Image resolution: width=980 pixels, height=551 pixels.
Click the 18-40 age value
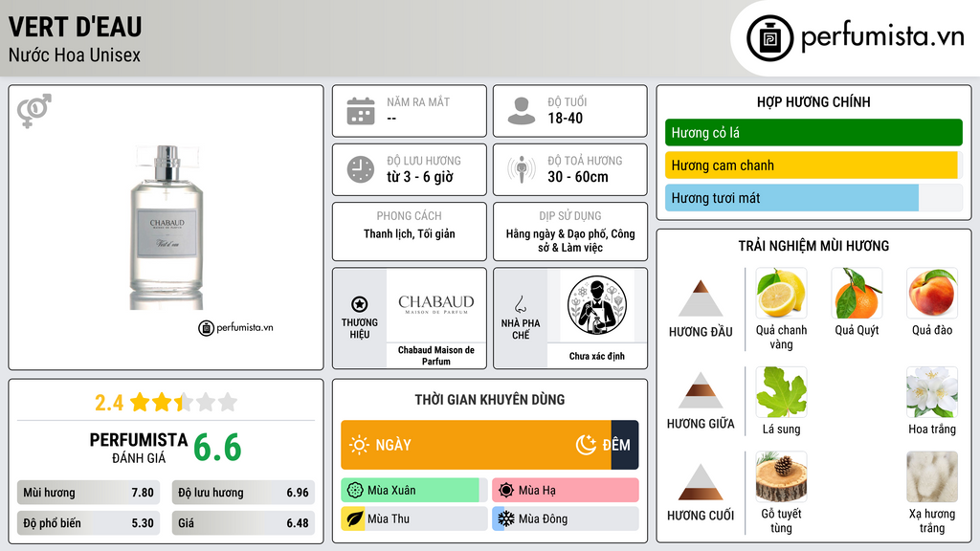pos(565,118)
